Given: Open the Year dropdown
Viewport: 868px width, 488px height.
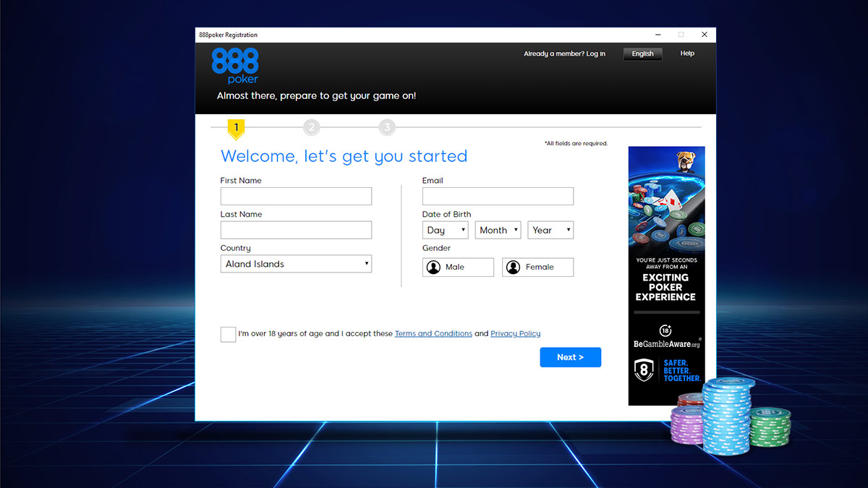Looking at the screenshot, I should coord(550,229).
